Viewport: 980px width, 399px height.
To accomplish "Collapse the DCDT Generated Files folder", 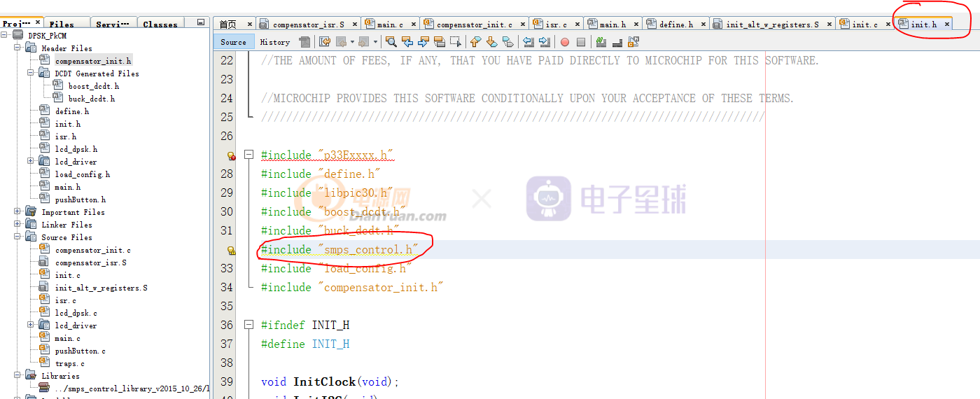I will (31, 73).
